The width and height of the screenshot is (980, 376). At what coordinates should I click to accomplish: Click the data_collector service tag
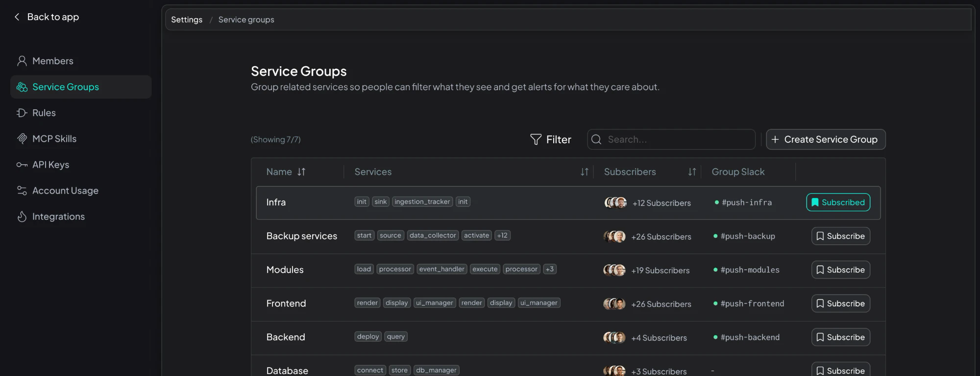(433, 236)
